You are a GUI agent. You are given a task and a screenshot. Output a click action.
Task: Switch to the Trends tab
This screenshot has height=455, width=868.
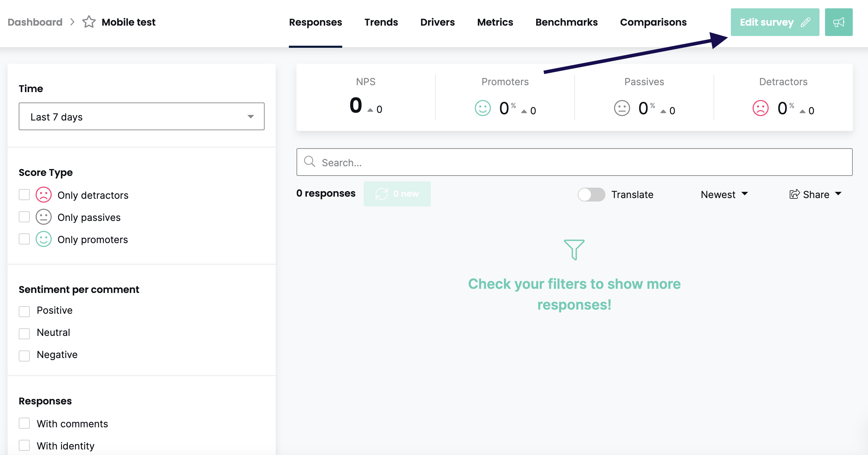click(381, 22)
